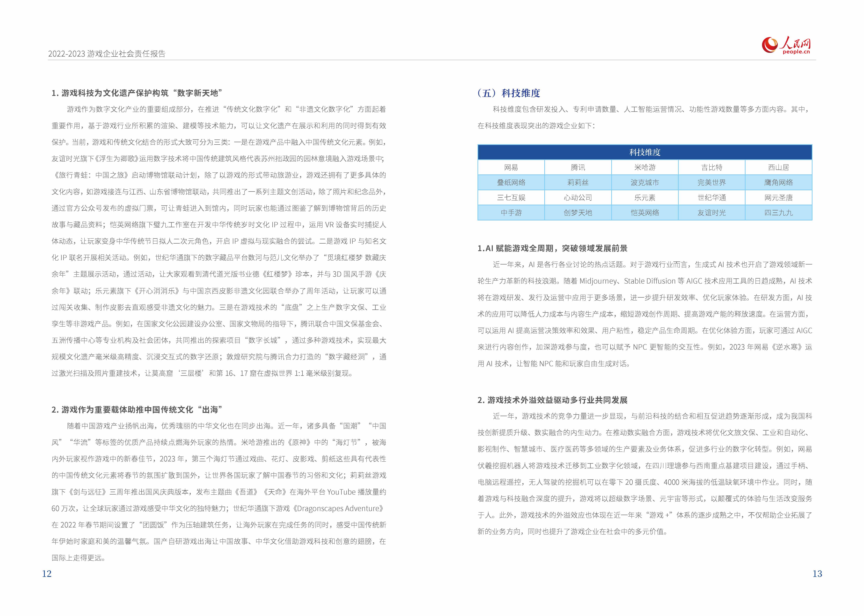Click the （五）科技维度 section heading
This screenshot has width=864, height=616.
509,93
